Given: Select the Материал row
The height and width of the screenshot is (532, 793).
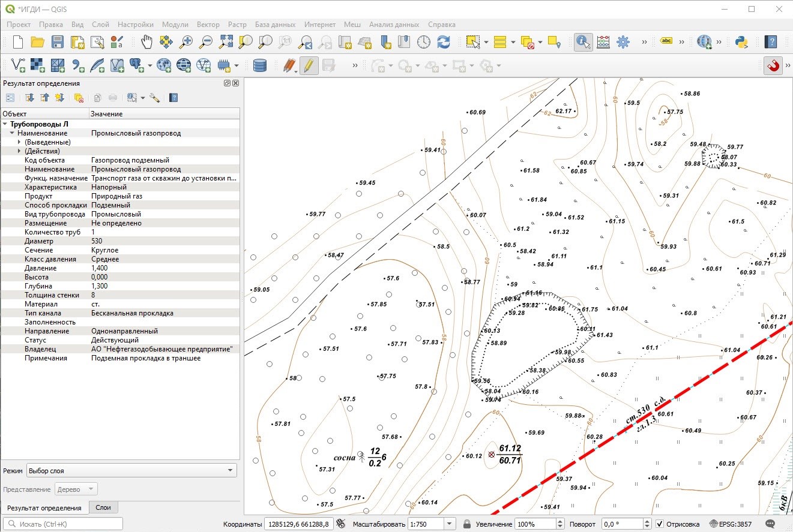Looking at the screenshot, I should point(120,304).
